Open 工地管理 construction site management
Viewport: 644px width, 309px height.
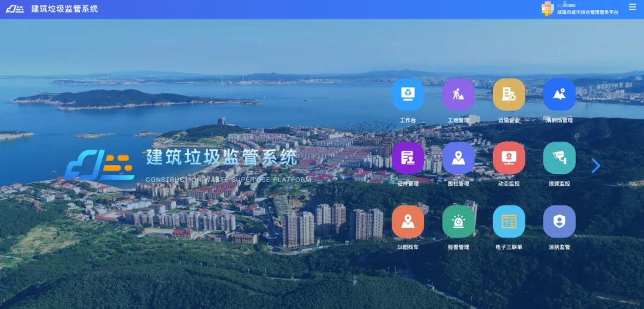(458, 95)
